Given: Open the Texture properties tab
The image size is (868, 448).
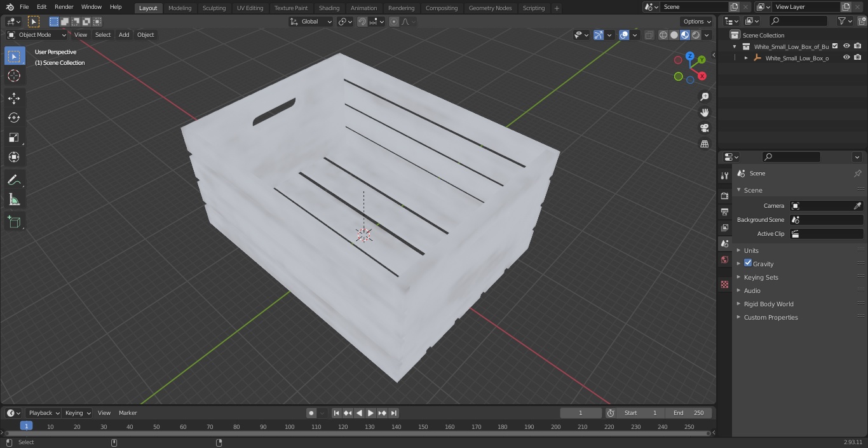Looking at the screenshot, I should tap(724, 285).
